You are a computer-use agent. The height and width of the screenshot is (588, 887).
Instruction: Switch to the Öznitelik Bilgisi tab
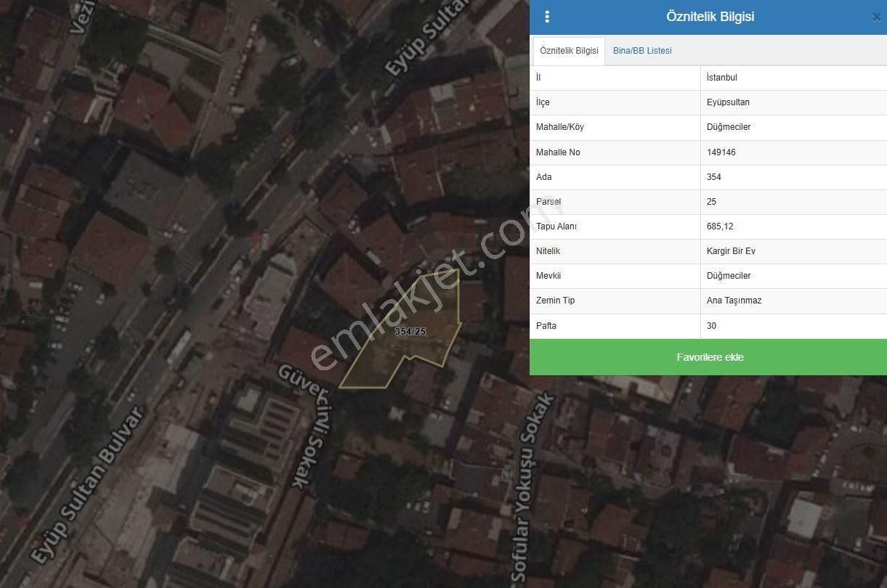click(569, 51)
